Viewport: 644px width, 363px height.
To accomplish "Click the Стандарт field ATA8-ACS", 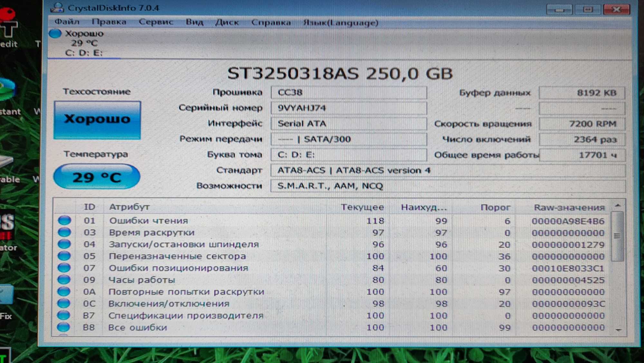I will [x=448, y=170].
